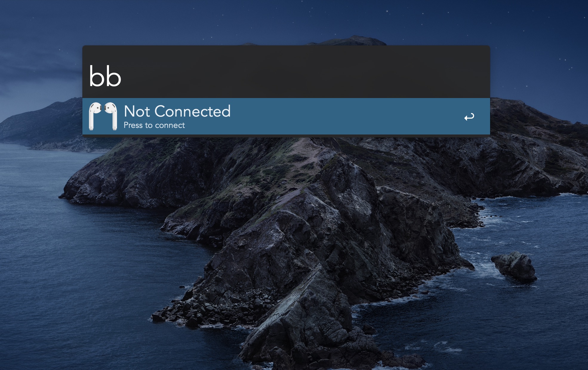
Task: Click the typed "bb" query text
Action: 105,77
